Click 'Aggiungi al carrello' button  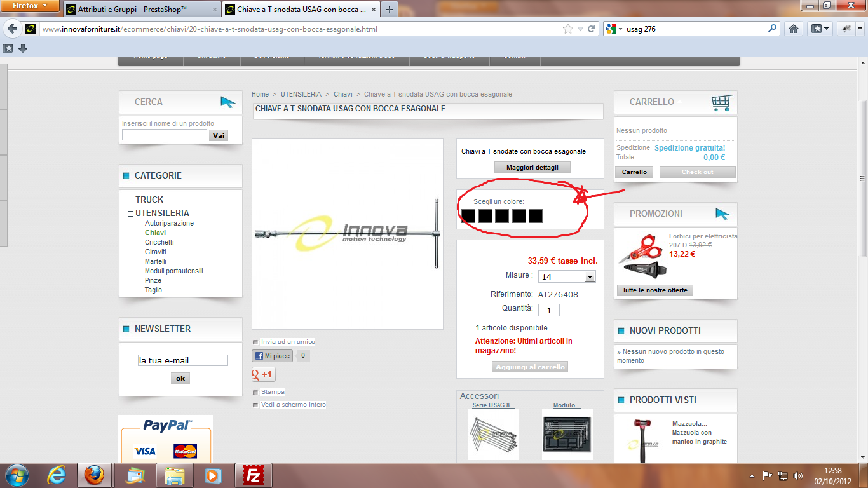(530, 367)
